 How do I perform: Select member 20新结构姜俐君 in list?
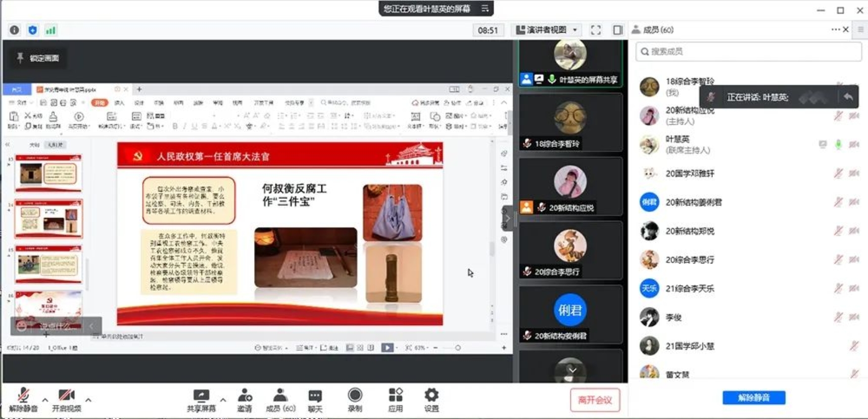[748, 202]
